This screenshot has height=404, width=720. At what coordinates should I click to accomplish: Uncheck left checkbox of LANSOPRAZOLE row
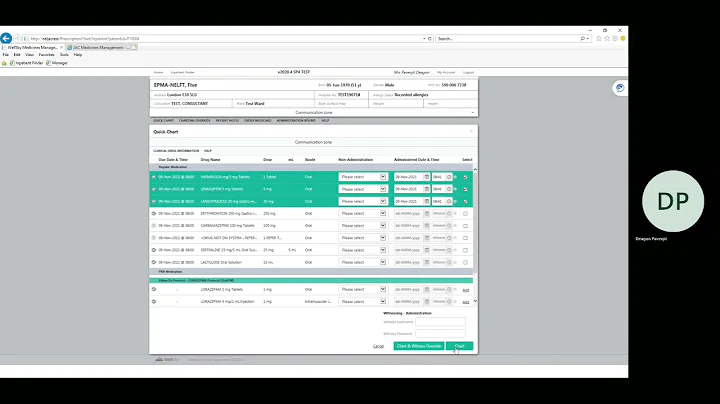154,202
